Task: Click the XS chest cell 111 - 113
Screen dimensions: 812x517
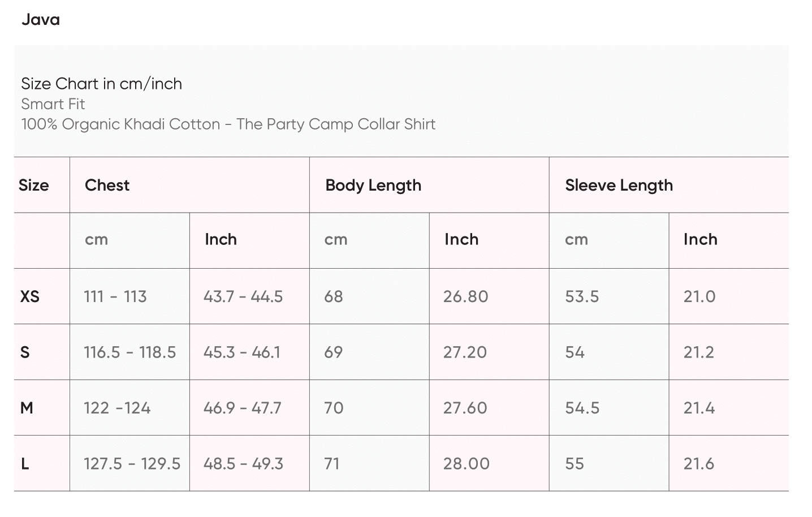Action: [x=115, y=296]
